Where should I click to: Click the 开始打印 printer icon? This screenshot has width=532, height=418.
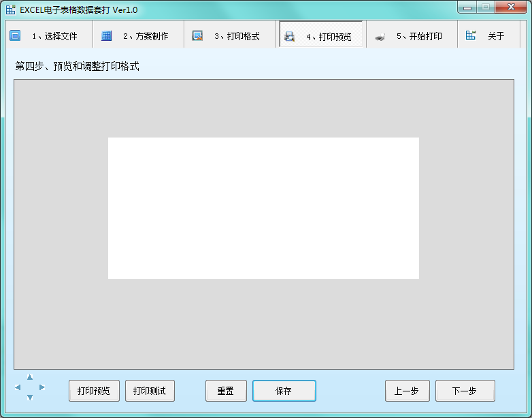[380, 37]
